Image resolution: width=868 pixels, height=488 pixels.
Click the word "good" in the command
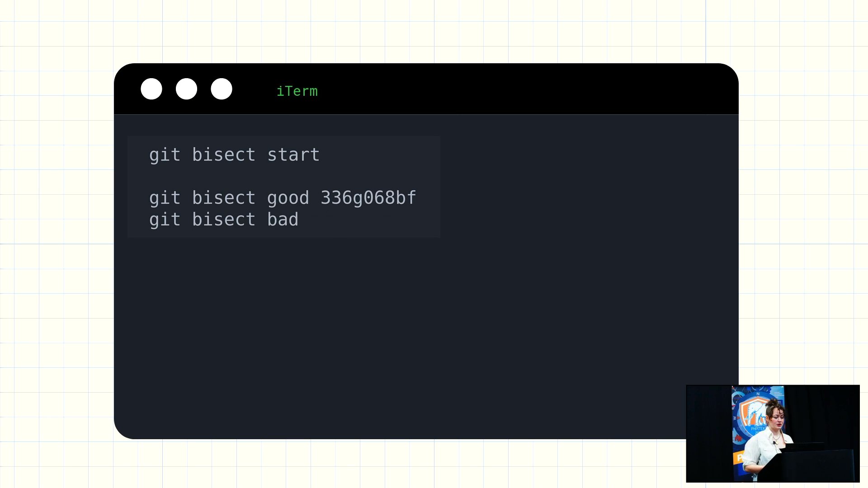(288, 198)
